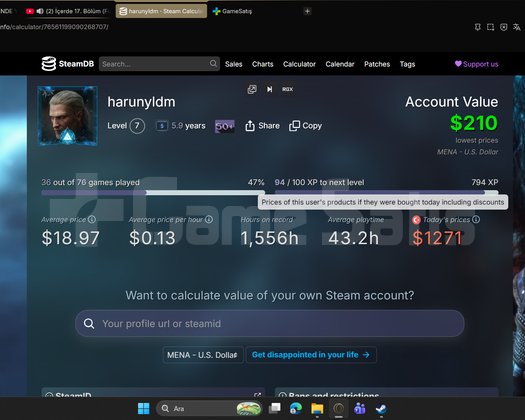The image size is (525, 420).
Task: Open the Calendar menu item
Action: click(x=340, y=64)
